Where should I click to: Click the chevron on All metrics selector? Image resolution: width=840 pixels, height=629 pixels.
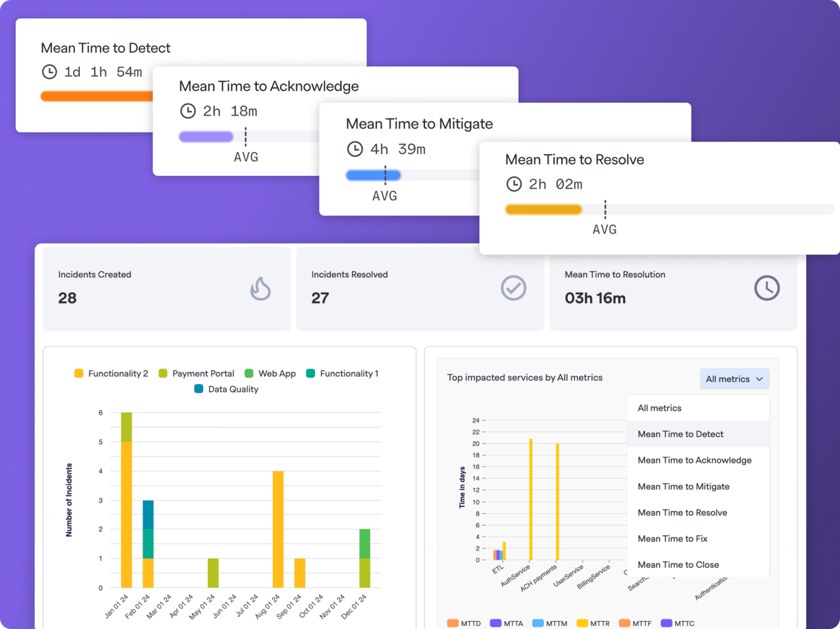pyautogui.click(x=759, y=379)
